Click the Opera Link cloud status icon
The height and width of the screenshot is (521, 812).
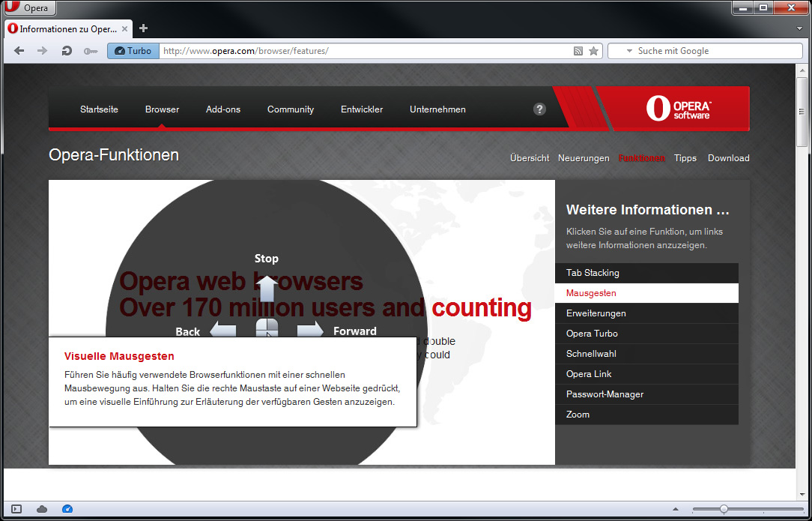(42, 509)
